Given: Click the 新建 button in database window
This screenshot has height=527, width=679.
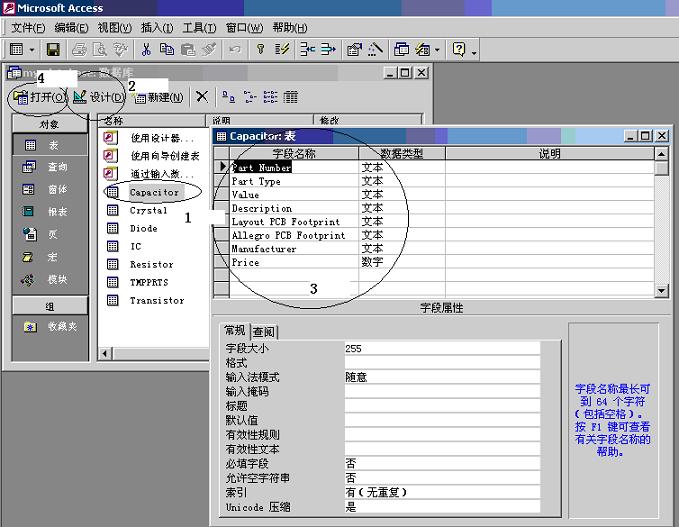Looking at the screenshot, I should 158,97.
